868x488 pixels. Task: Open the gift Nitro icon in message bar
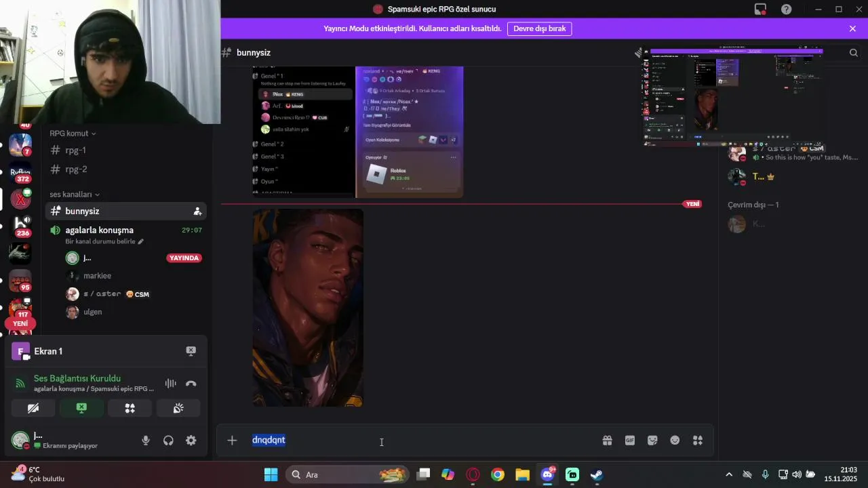[x=607, y=441]
